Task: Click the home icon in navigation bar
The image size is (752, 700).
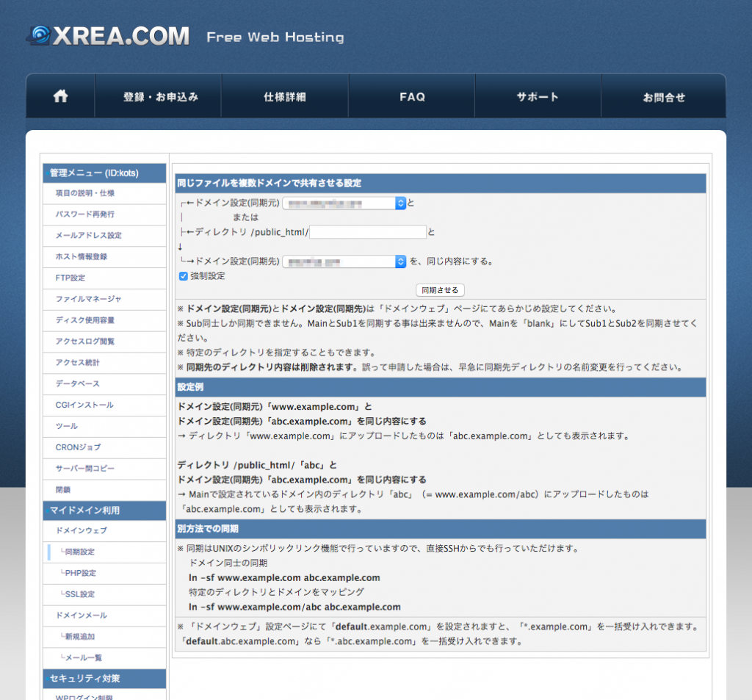Action: point(60,96)
